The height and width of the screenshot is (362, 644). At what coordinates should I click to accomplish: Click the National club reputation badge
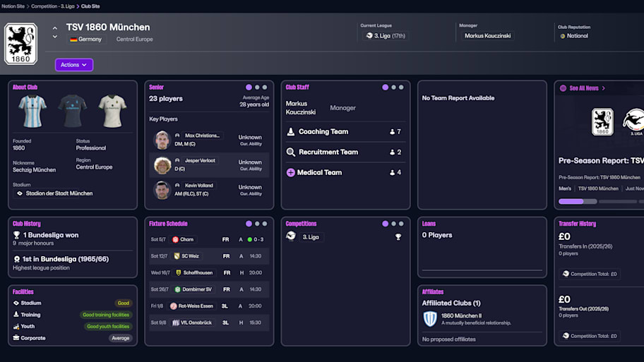[x=574, y=36]
